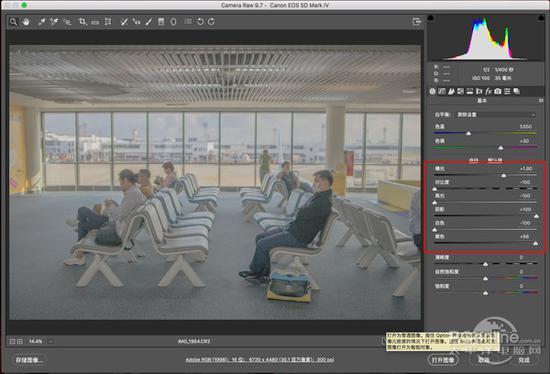
Task: Rotate image 90° counterclockwise
Action: click(200, 22)
